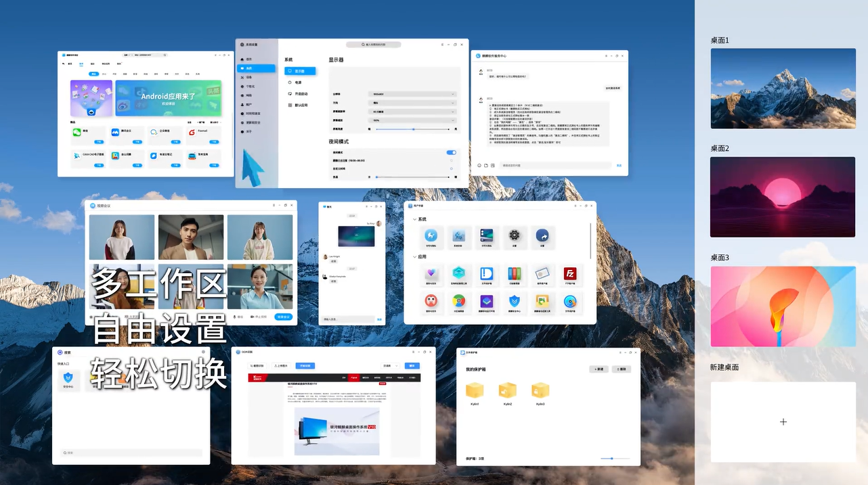868x485 pixels.
Task: Open the category dropdown beside software store search
Action: tap(128, 55)
